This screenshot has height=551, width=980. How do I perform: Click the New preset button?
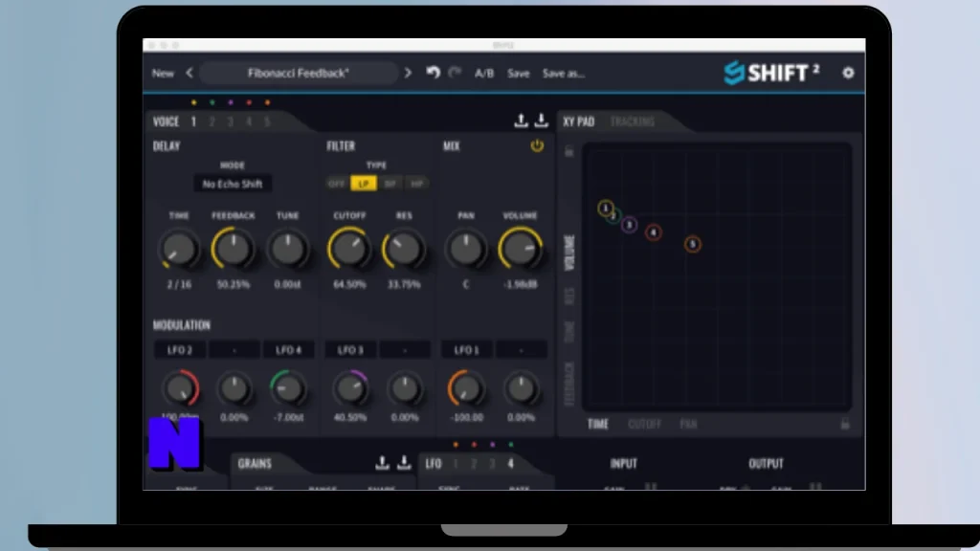(163, 73)
